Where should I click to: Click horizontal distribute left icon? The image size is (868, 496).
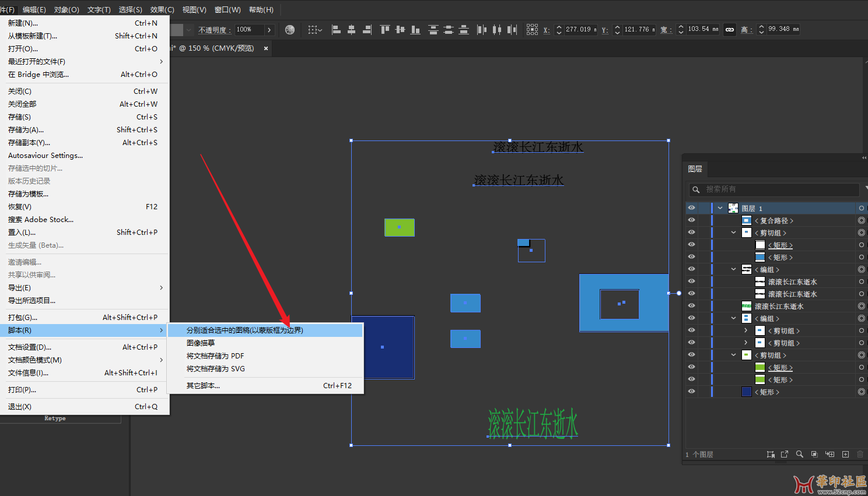click(482, 30)
